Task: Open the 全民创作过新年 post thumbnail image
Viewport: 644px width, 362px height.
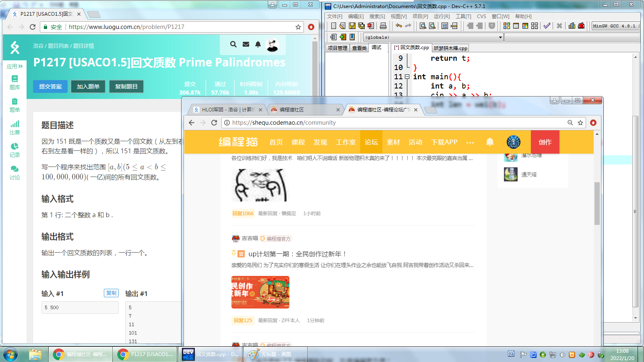Action: [260, 292]
